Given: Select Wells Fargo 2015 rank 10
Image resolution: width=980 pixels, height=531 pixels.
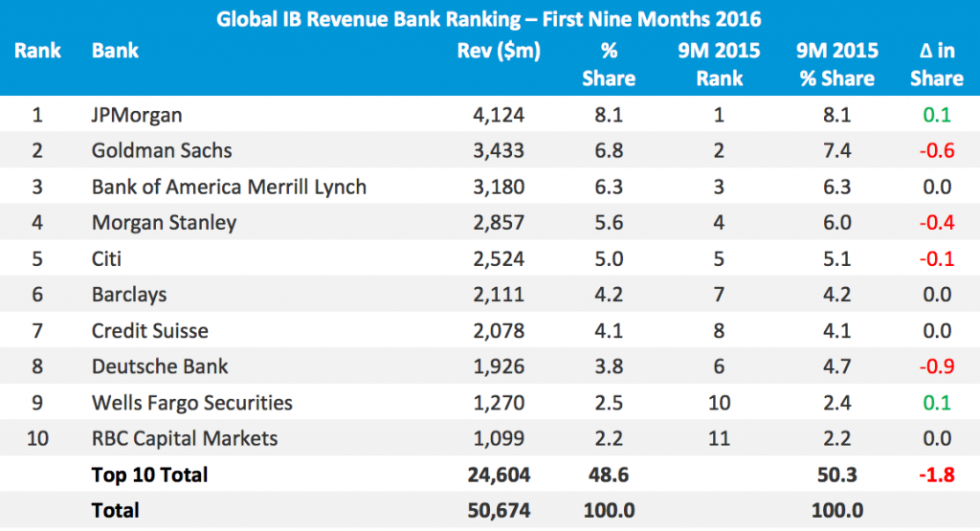Looking at the screenshot, I should [x=720, y=402].
